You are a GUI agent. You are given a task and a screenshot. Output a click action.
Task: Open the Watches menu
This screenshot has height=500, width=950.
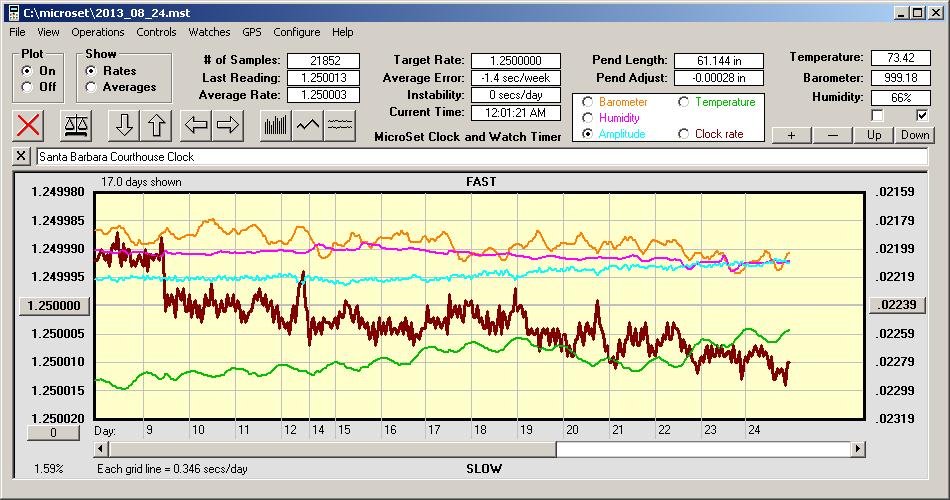209,32
